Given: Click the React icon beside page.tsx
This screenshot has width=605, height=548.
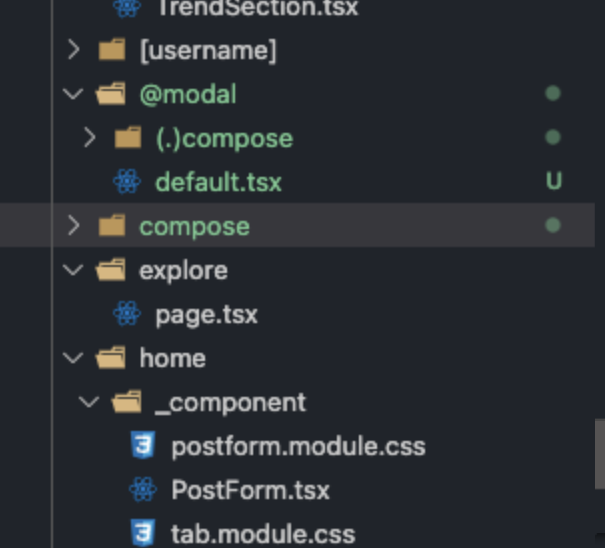Looking at the screenshot, I should [127, 314].
